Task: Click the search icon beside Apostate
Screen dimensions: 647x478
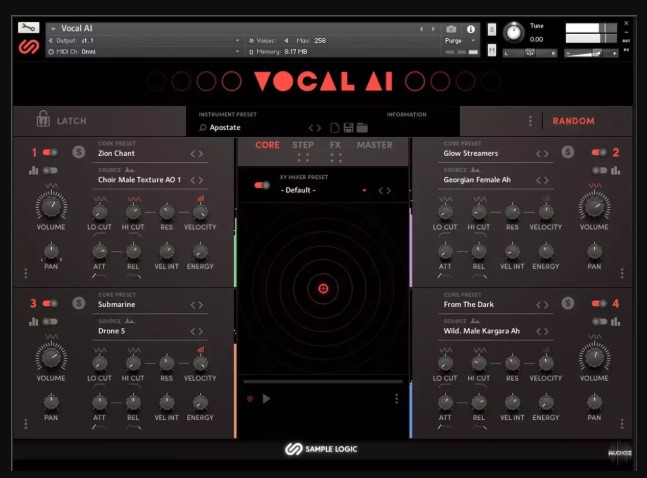Action: (x=203, y=128)
